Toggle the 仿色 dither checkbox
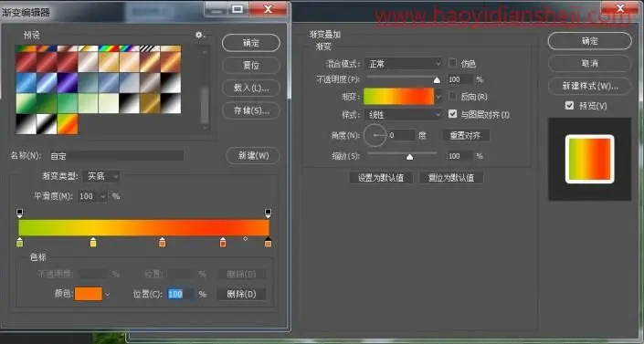 452,63
